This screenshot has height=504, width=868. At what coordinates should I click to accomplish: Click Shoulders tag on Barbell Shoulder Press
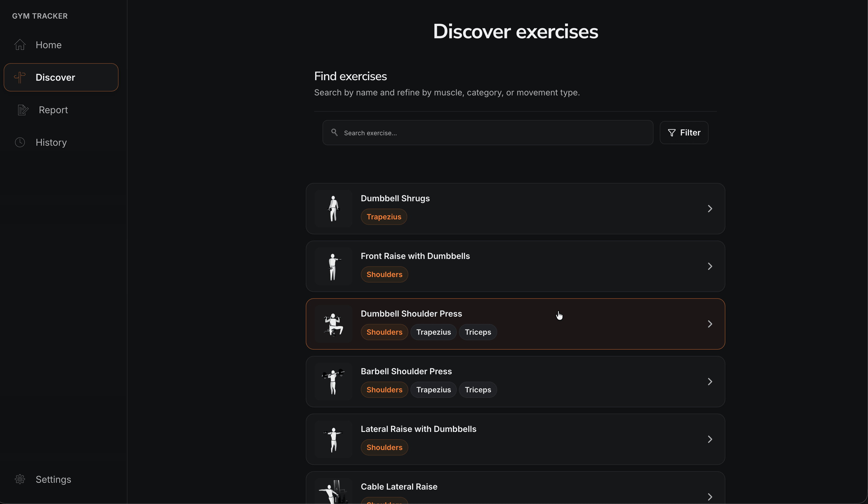coord(384,390)
